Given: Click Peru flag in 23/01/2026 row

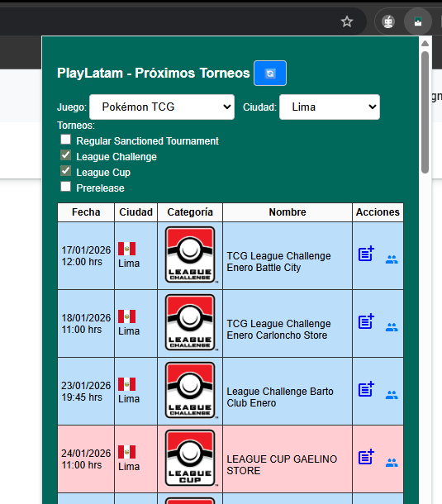Looking at the screenshot, I should point(126,384).
